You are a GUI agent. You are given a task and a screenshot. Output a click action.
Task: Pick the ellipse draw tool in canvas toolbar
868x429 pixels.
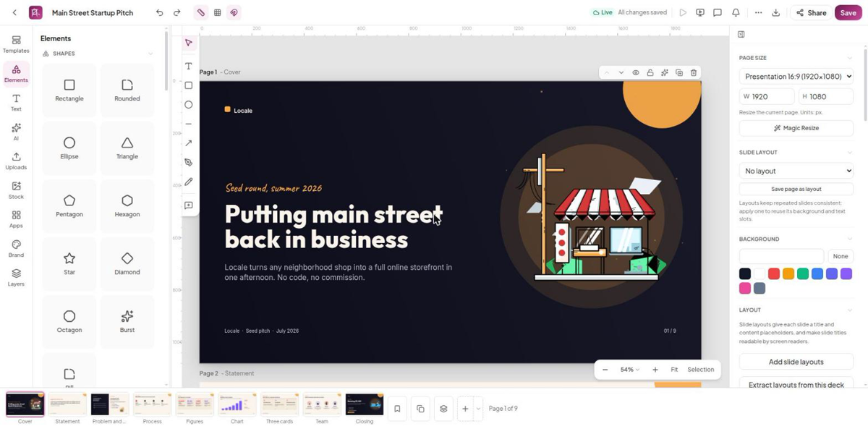click(189, 105)
